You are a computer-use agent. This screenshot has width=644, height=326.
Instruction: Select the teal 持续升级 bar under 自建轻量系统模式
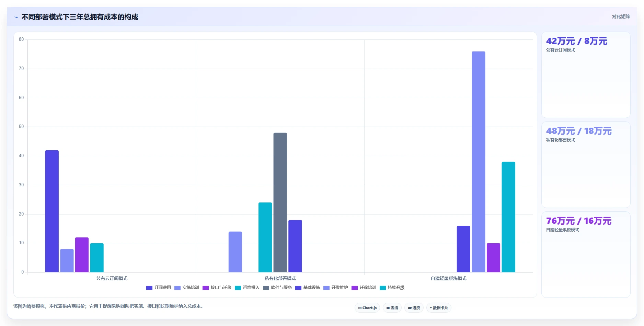coord(508,217)
